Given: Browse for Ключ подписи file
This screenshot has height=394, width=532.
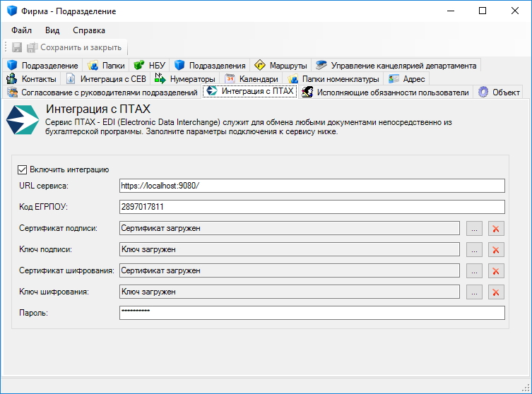Looking at the screenshot, I should (474, 249).
